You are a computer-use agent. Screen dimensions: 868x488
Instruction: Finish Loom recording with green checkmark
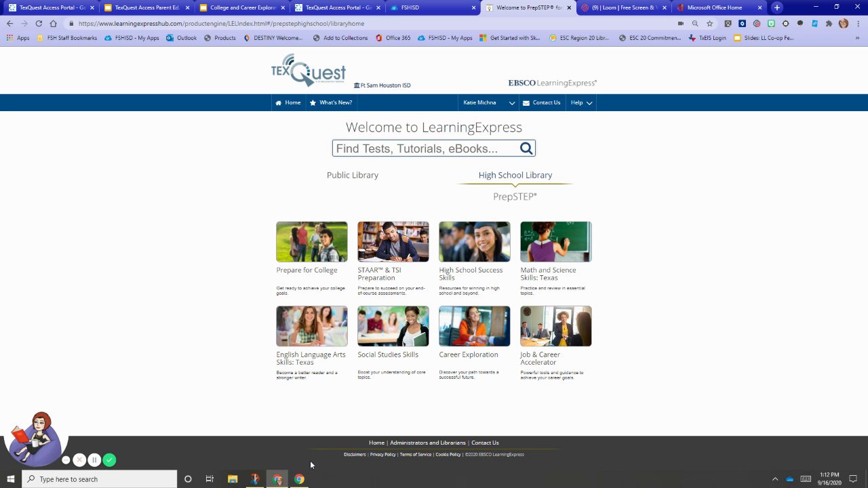click(109, 460)
